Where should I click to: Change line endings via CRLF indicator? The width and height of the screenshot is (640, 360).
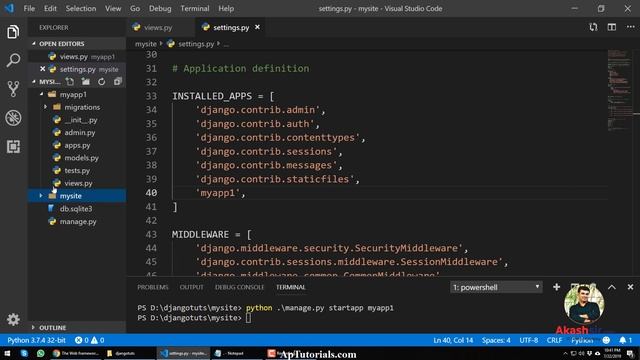click(554, 340)
